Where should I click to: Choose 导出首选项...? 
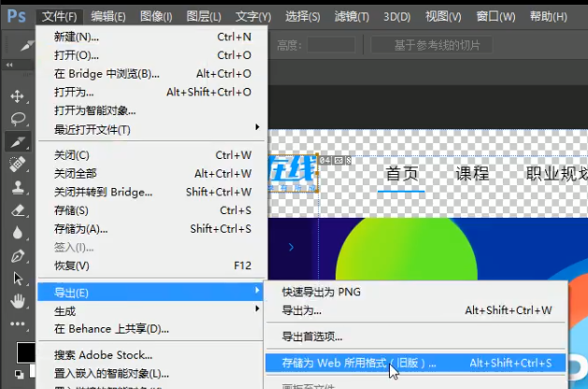[415, 337]
